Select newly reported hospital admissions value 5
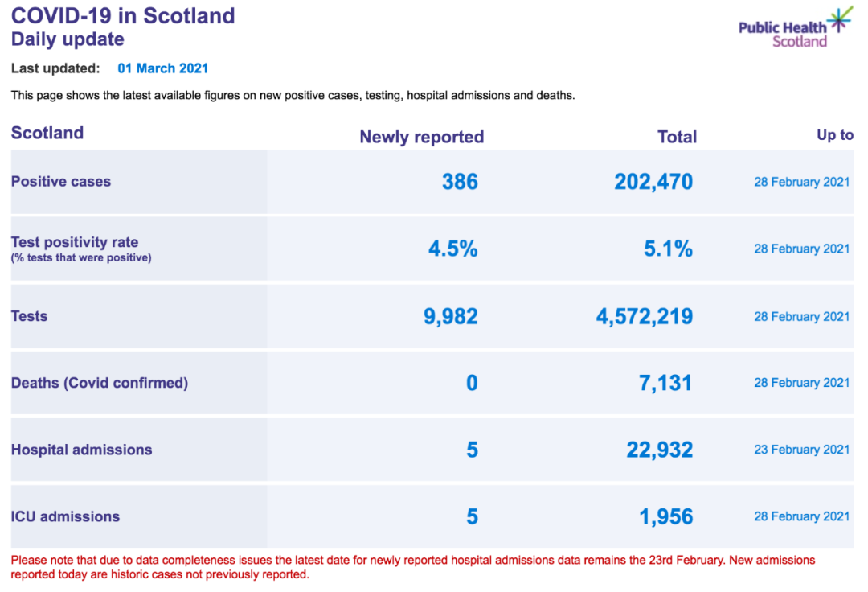The image size is (868, 592). pyautogui.click(x=473, y=450)
